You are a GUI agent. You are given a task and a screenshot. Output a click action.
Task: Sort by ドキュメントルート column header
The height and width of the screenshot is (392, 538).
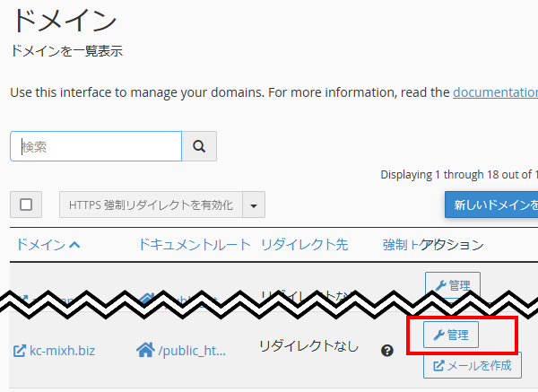[194, 245]
